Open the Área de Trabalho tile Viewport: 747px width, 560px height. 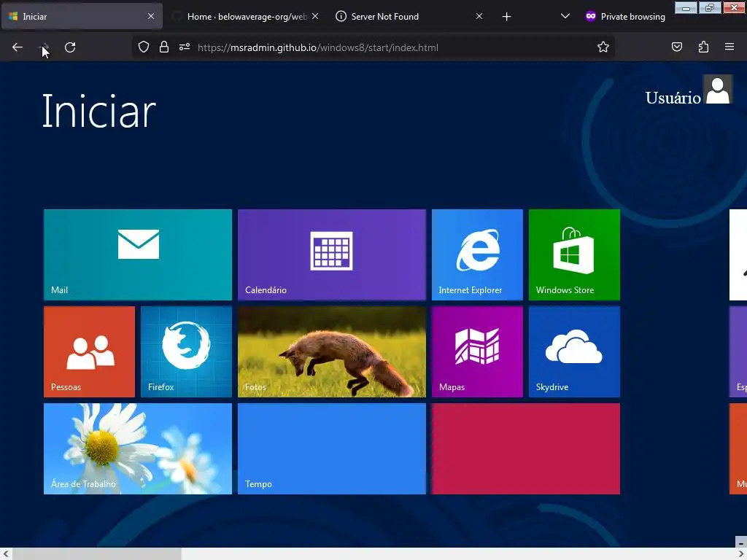pyautogui.click(x=138, y=448)
